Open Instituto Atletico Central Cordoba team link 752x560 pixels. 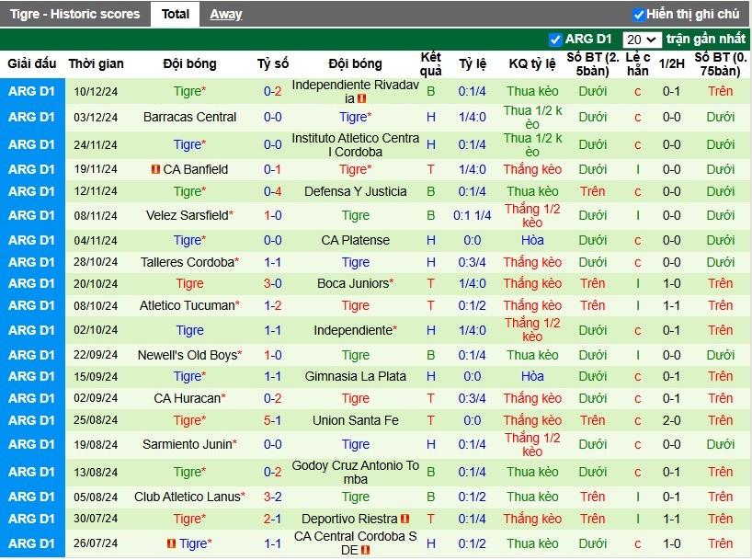(x=356, y=145)
